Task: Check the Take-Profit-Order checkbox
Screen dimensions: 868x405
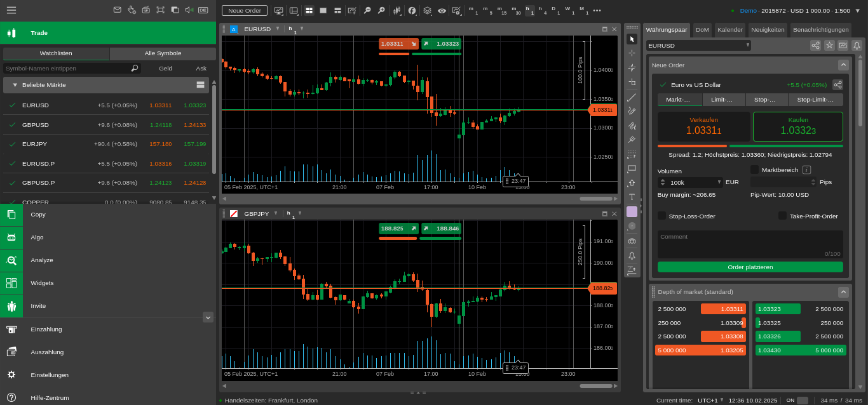Action: 782,216
